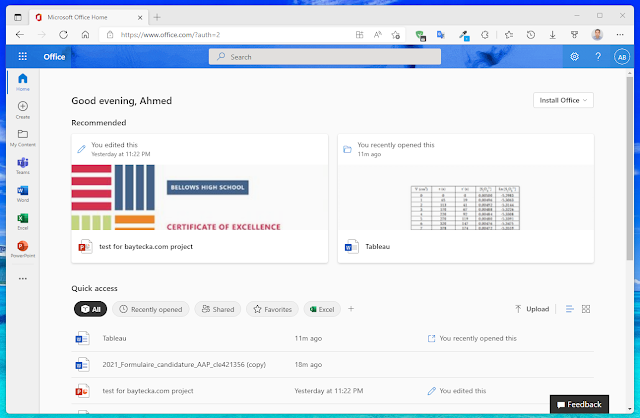This screenshot has height=418, width=640.
Task: Open 2021_Formulaire_candidature_AAP file row
Action: point(332,365)
